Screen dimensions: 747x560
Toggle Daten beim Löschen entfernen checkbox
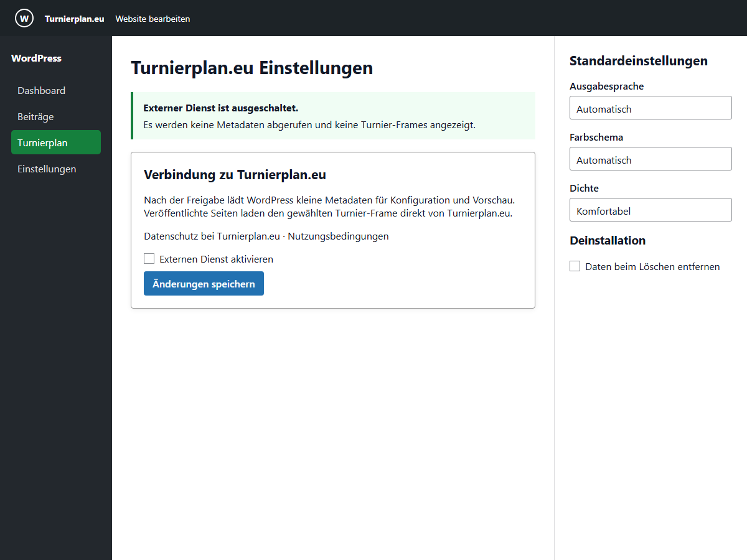click(x=575, y=266)
